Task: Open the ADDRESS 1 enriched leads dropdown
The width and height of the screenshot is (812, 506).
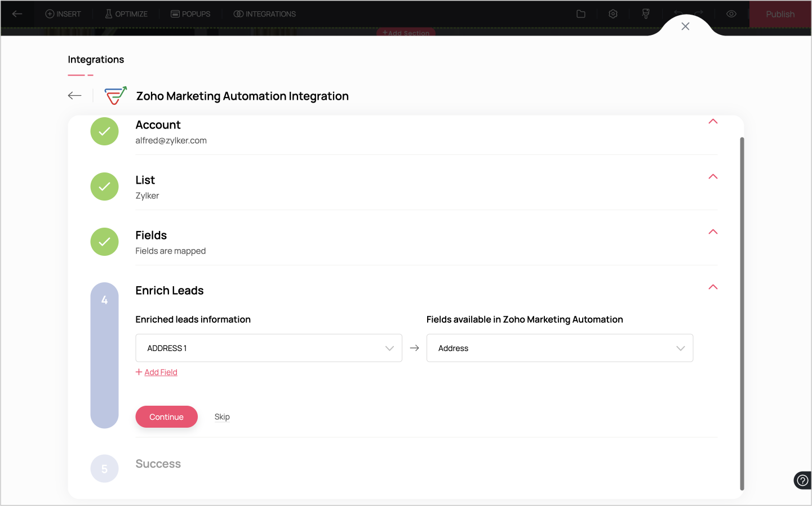Action: click(269, 348)
